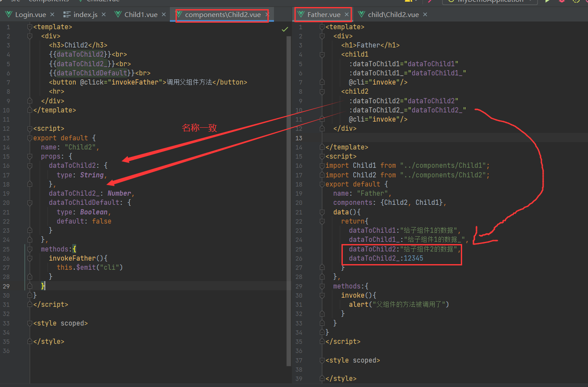Click the <h3>Child2</h3> heading line
The width and height of the screenshot is (588, 387).
78,45
